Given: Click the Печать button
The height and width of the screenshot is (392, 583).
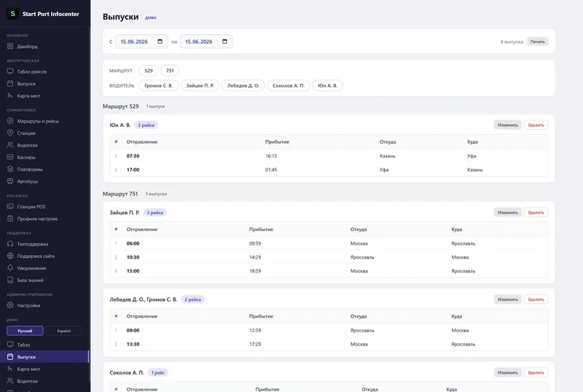Looking at the screenshot, I should [x=537, y=42].
